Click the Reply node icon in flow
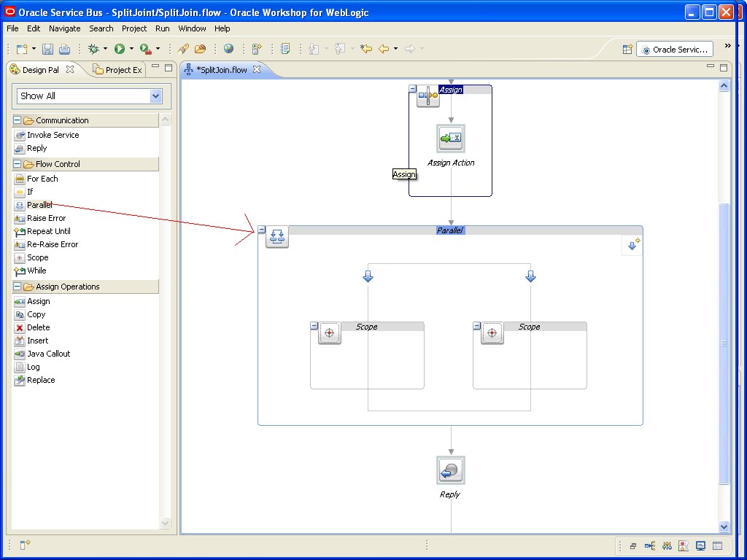 pyautogui.click(x=450, y=470)
